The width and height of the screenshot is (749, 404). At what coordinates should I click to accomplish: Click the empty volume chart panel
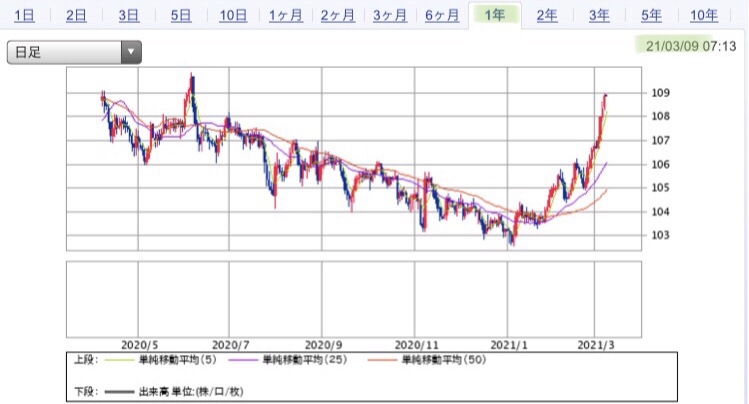tap(354, 299)
